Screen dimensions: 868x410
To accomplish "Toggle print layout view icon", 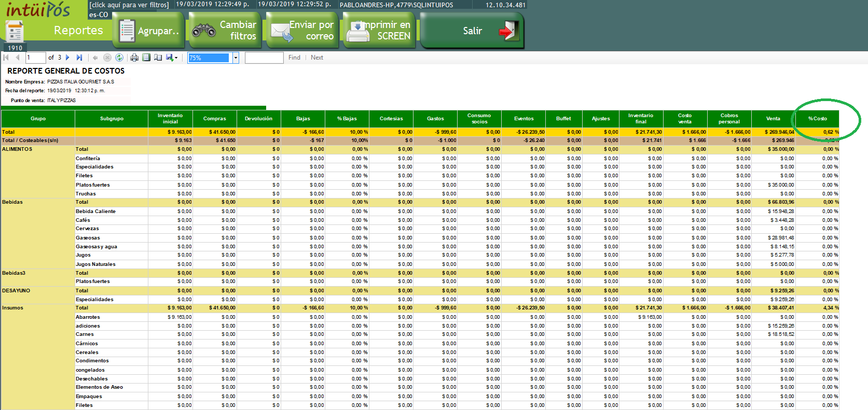I will pyautogui.click(x=146, y=58).
